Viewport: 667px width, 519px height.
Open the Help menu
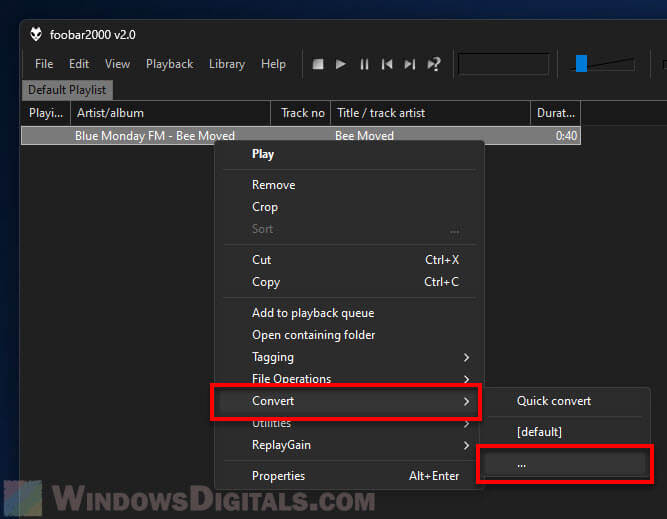pyautogui.click(x=273, y=64)
